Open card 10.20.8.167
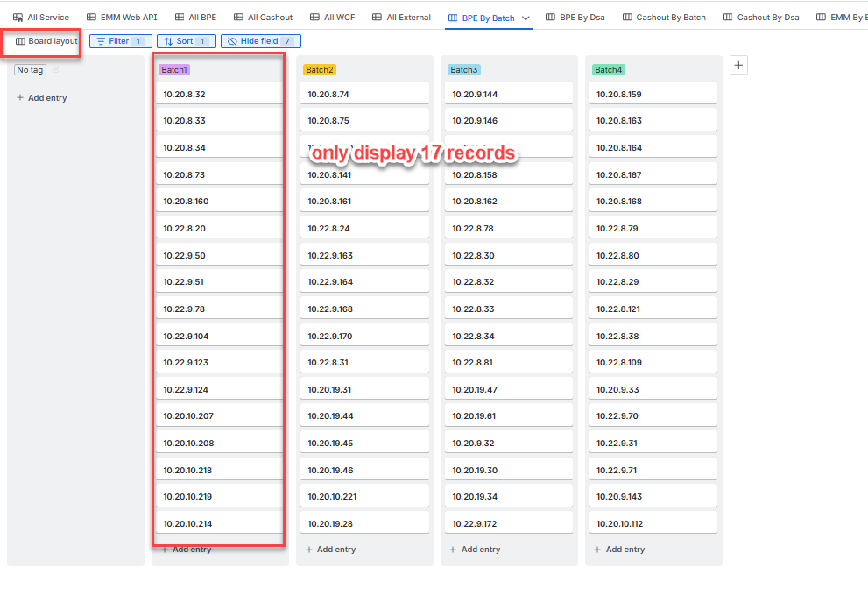868x589 pixels. coord(653,174)
